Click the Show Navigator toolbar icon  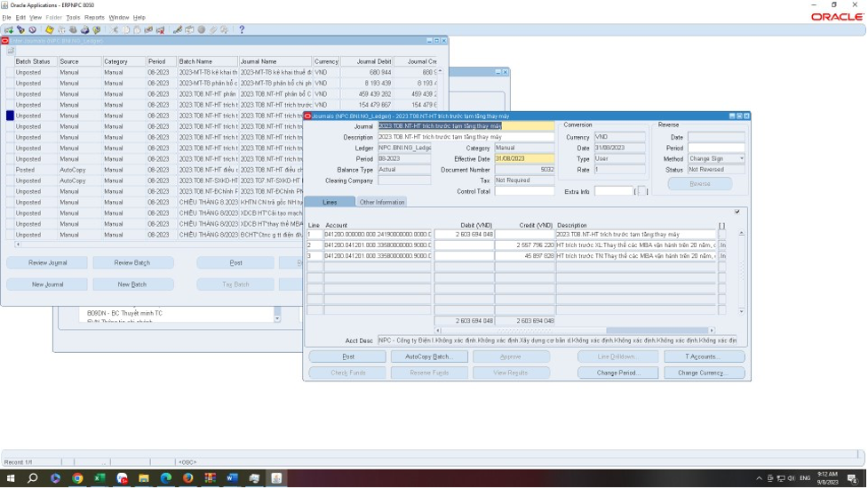click(x=33, y=30)
